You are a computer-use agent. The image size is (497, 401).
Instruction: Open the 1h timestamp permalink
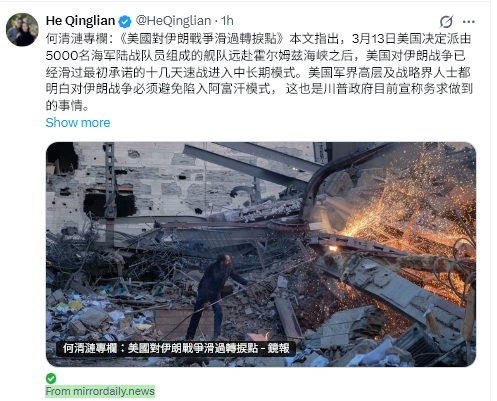click(227, 21)
